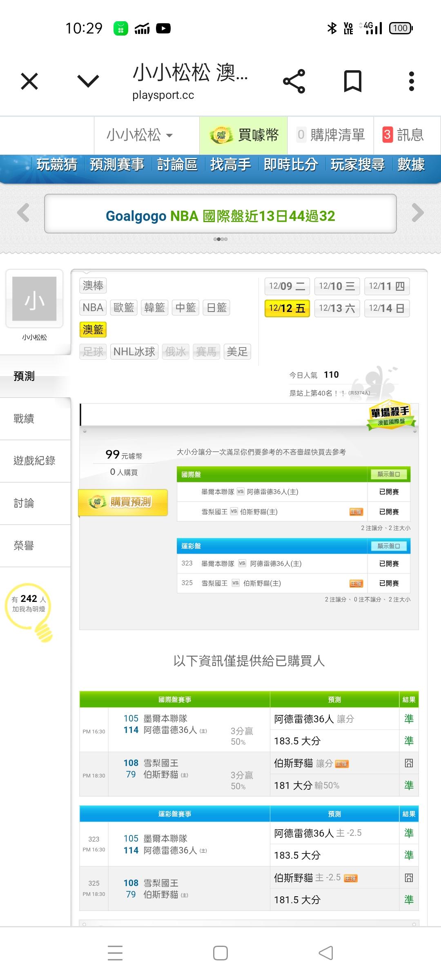The width and height of the screenshot is (441, 980).
Task: Open 榮譽 sidebar tab
Action: point(36,546)
